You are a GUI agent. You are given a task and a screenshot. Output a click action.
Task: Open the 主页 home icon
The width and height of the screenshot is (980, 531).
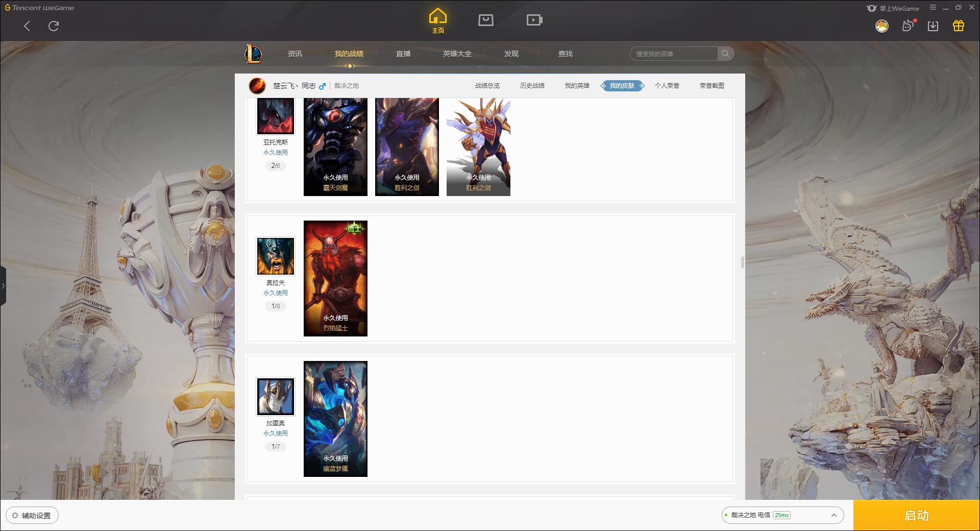point(437,21)
